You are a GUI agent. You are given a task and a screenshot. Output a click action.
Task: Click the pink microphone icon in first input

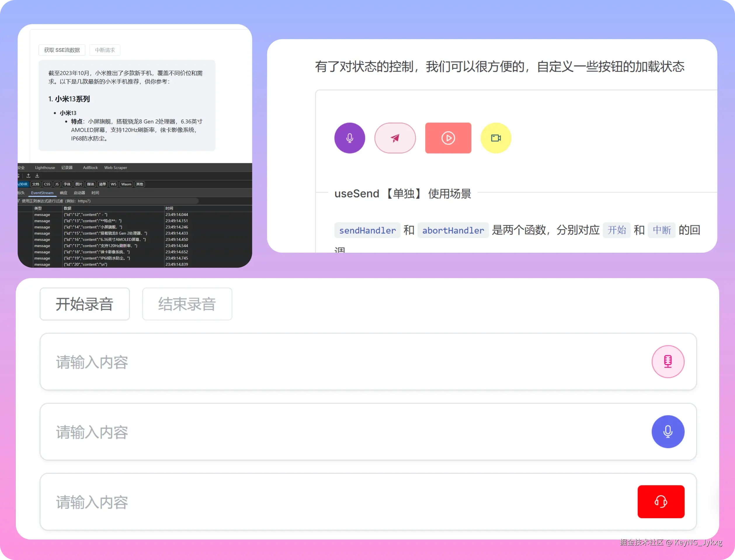point(668,361)
